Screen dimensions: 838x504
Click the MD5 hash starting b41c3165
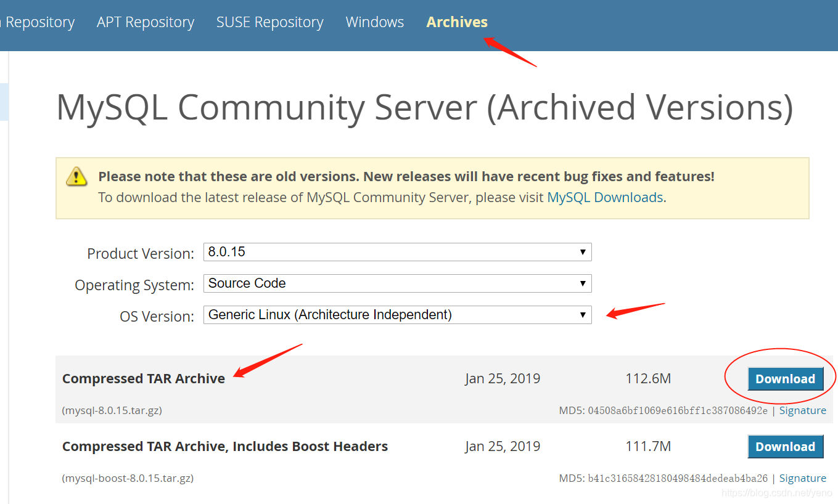[x=678, y=479]
